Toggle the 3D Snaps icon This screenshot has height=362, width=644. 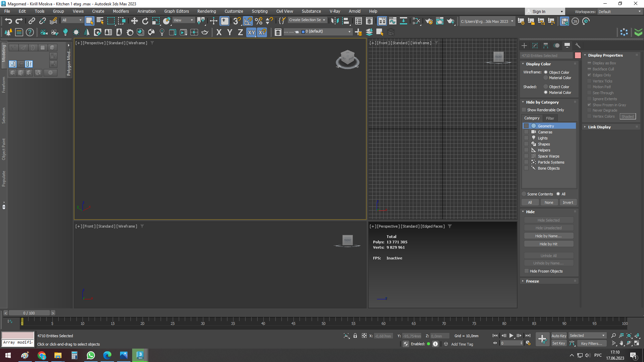tap(237, 21)
